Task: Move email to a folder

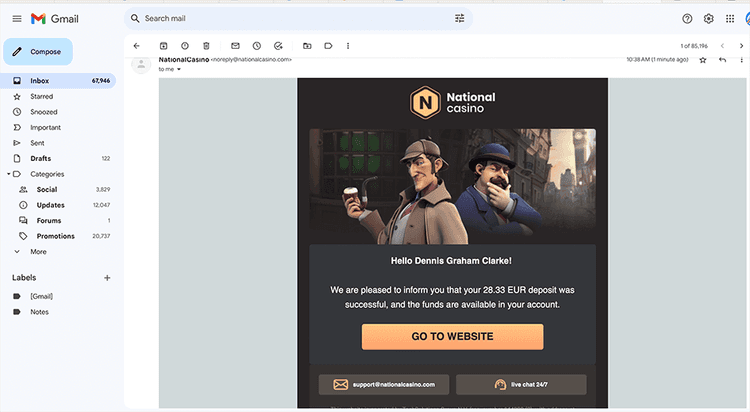Action: point(307,46)
